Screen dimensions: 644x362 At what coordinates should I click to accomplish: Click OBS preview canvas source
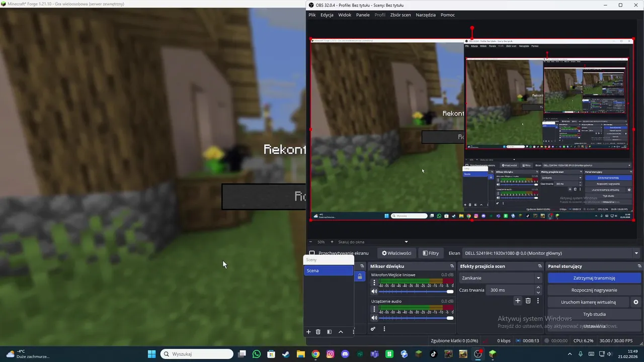coord(471,129)
